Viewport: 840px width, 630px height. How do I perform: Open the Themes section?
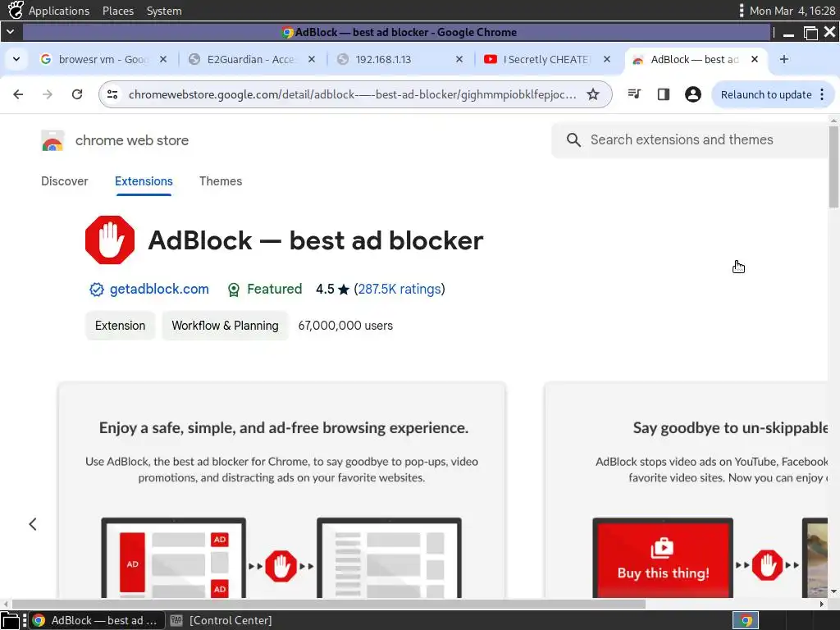221,181
